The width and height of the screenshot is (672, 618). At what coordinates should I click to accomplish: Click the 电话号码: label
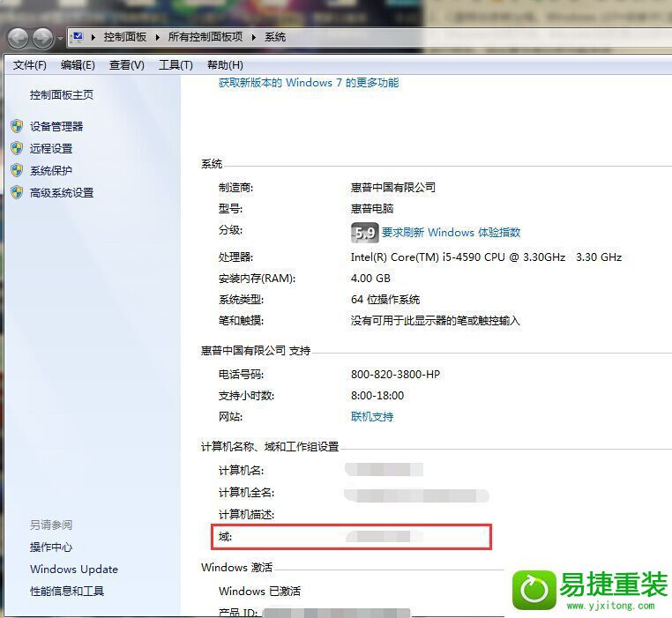pyautogui.click(x=241, y=375)
